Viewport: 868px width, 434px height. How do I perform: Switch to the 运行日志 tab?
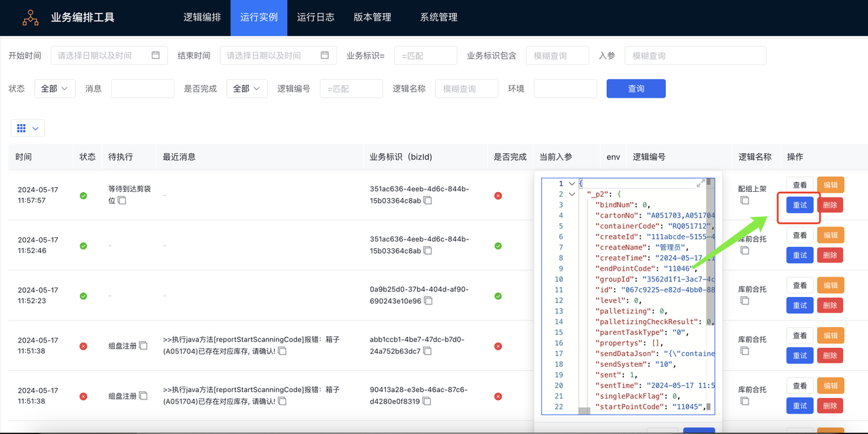315,18
